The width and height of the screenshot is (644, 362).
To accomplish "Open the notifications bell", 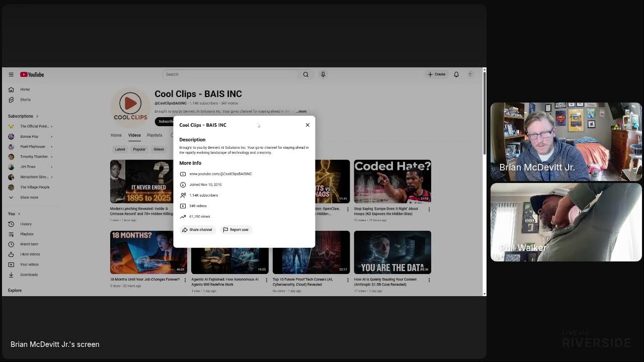I will click(x=456, y=74).
